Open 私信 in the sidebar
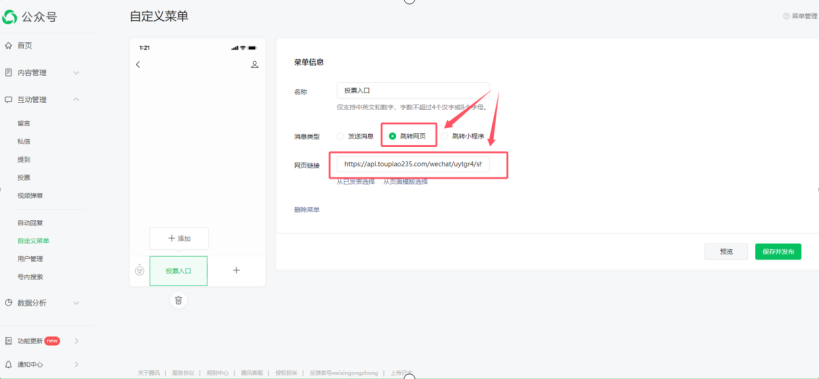The height and width of the screenshot is (379, 819). coord(24,141)
